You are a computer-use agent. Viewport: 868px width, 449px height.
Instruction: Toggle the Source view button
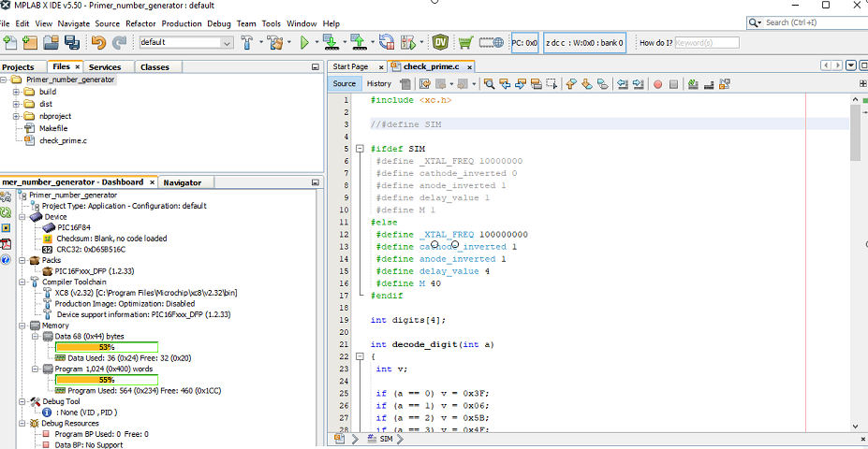pos(345,83)
